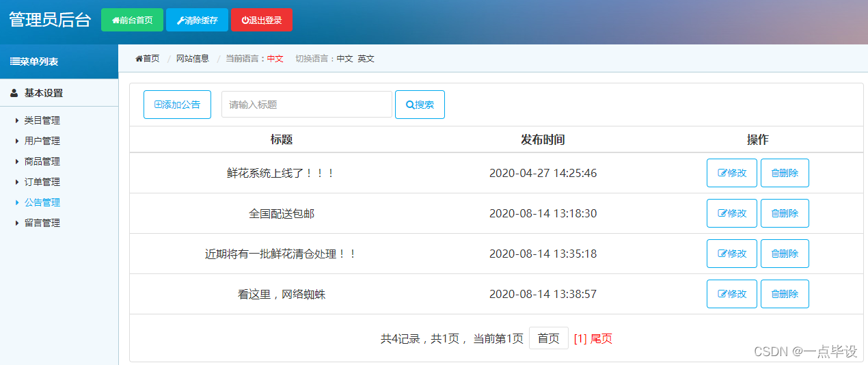
Task: Expand the 订单管理 arrow
Action: tap(17, 182)
